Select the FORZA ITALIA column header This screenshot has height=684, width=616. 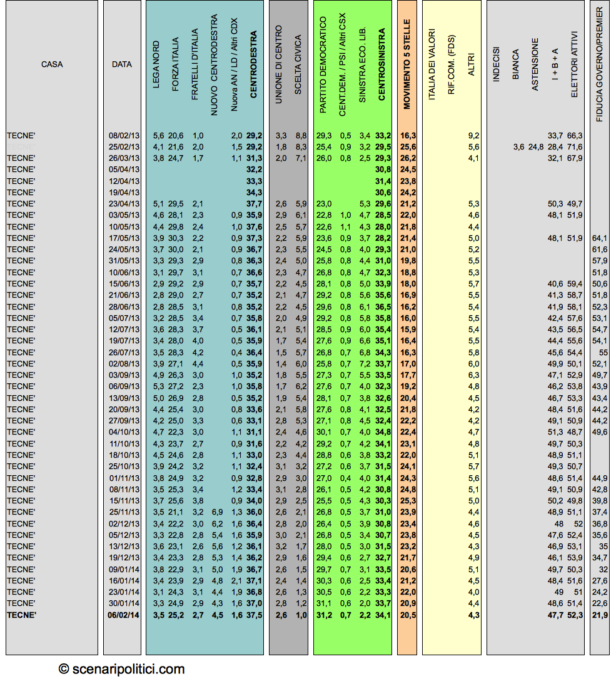[175, 64]
